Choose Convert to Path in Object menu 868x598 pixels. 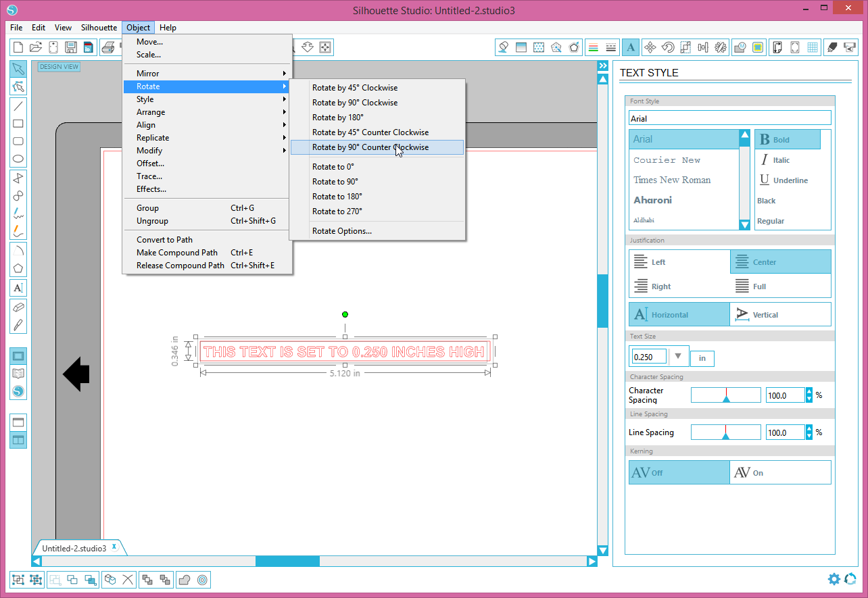tap(207, 240)
